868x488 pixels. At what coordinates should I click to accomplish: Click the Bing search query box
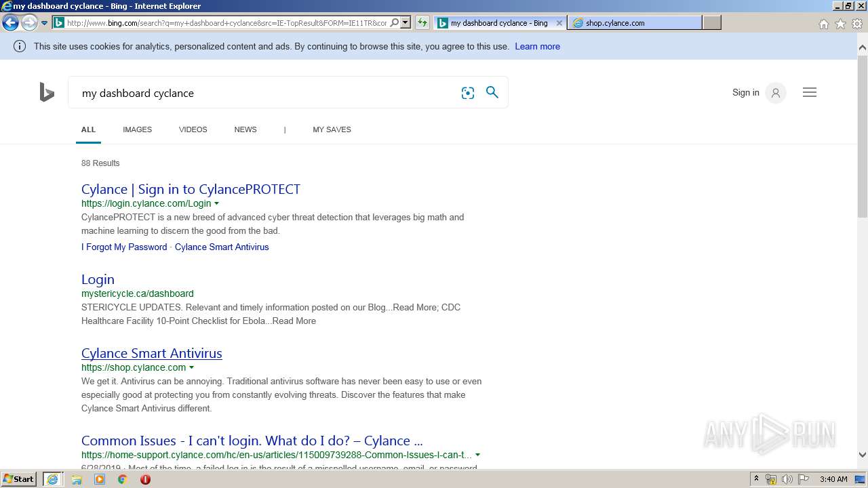click(268, 93)
